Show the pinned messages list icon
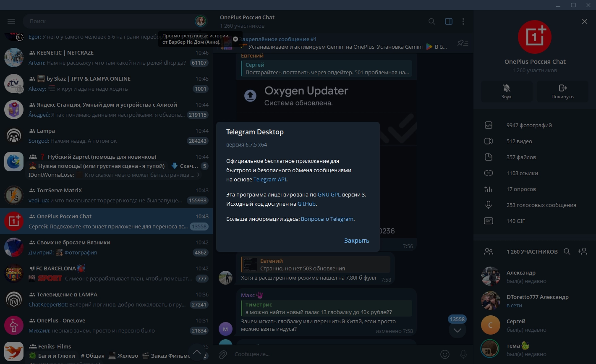Image resolution: width=596 pixels, height=364 pixels. (x=463, y=43)
